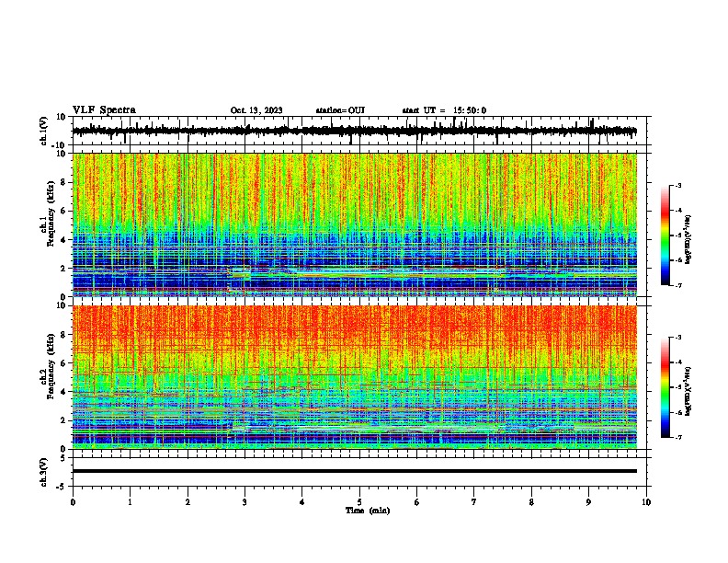Viewport: 728px width, 563px height.
Task: Click tick label "10" on Time axis
Action: tap(646, 502)
